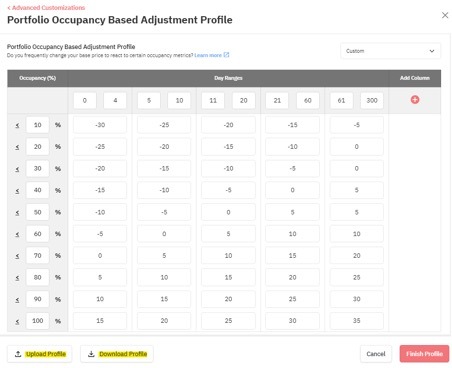The image size is (452, 368).
Task: Click the 0-4 days cell in 100% row
Action: coord(100,321)
